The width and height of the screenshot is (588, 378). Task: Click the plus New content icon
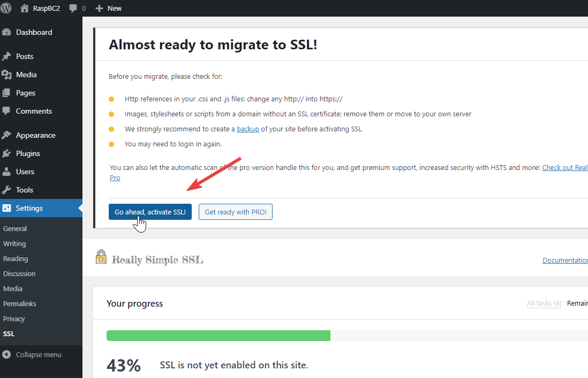[99, 8]
